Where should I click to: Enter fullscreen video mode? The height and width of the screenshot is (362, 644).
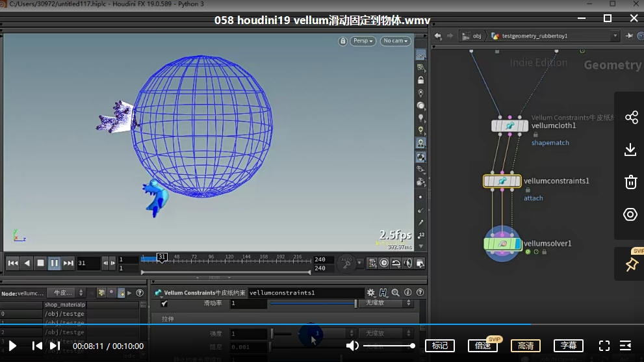point(604,346)
